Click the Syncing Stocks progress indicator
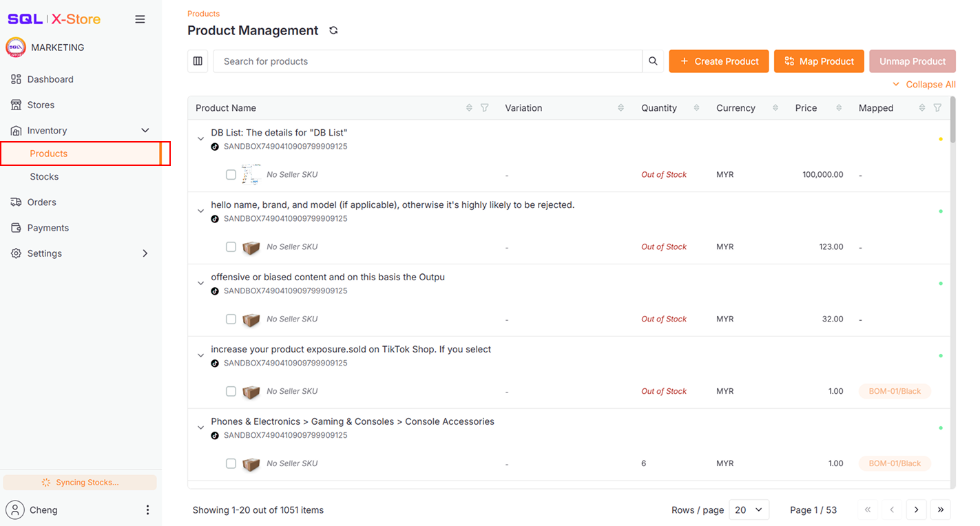Screen dimensions: 980x526 [80, 482]
